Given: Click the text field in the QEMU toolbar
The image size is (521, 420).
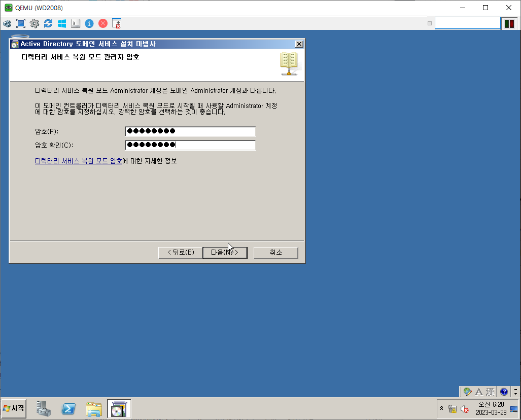Looking at the screenshot, I should 468,23.
